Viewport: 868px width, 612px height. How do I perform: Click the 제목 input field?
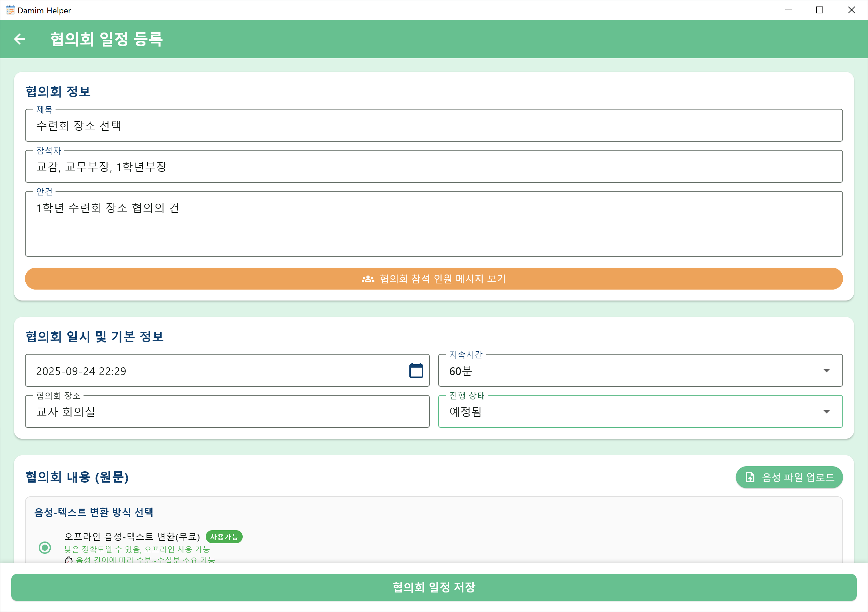434,126
